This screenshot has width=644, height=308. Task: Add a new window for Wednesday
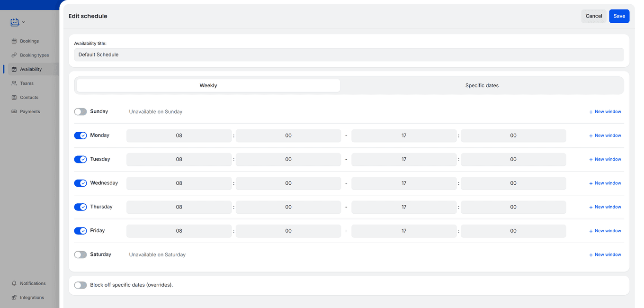pyautogui.click(x=605, y=183)
